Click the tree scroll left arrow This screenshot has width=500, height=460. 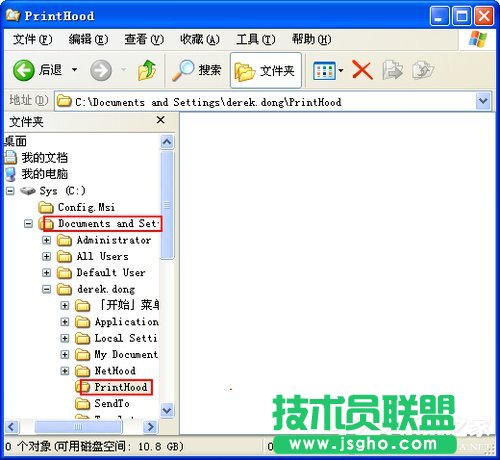12,427
